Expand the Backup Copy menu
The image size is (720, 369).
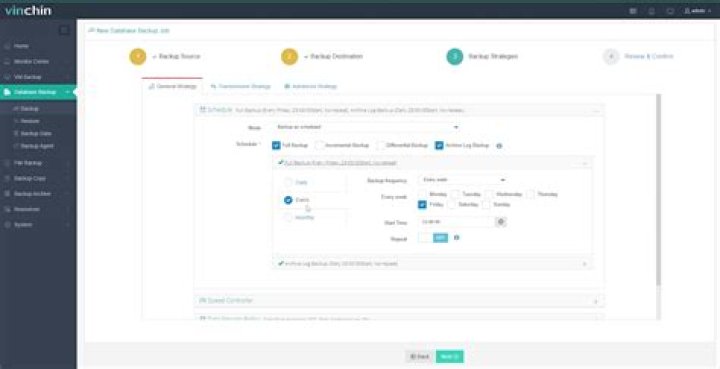coord(38,178)
